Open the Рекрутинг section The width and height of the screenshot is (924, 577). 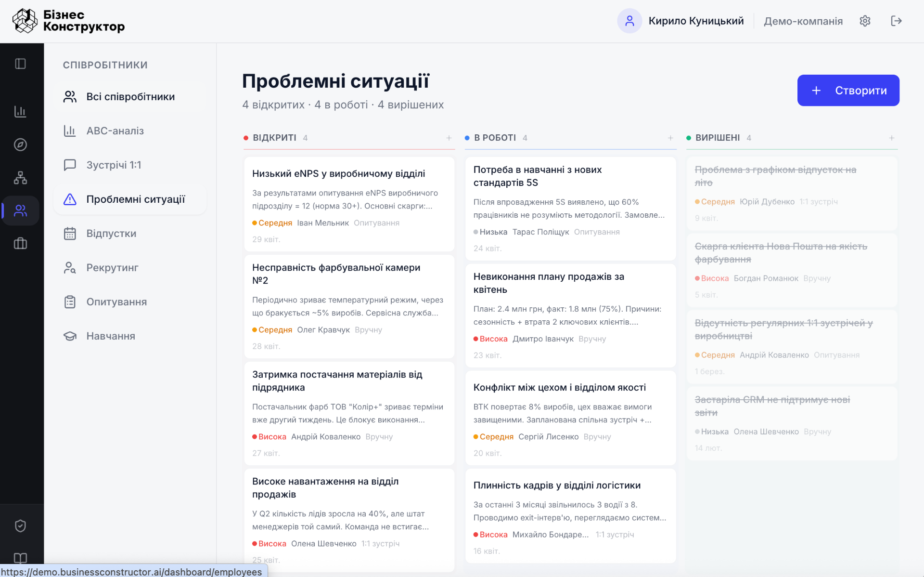130,268
